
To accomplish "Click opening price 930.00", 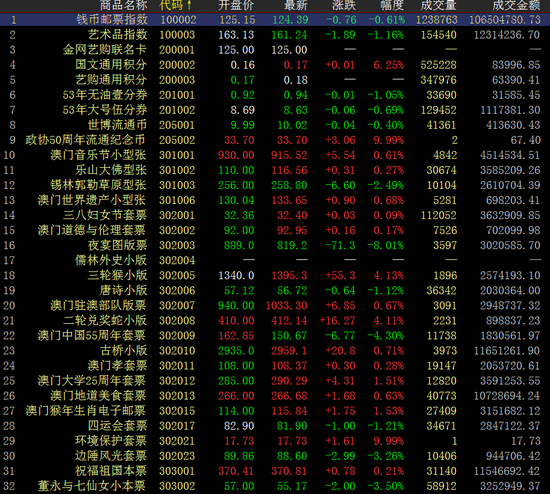I will 236,155.
